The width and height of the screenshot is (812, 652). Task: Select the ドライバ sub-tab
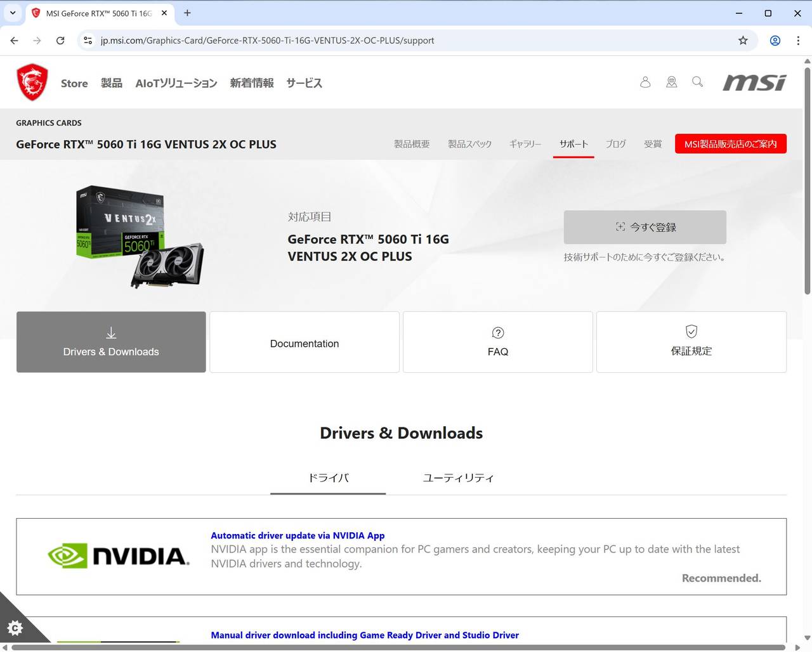(328, 478)
